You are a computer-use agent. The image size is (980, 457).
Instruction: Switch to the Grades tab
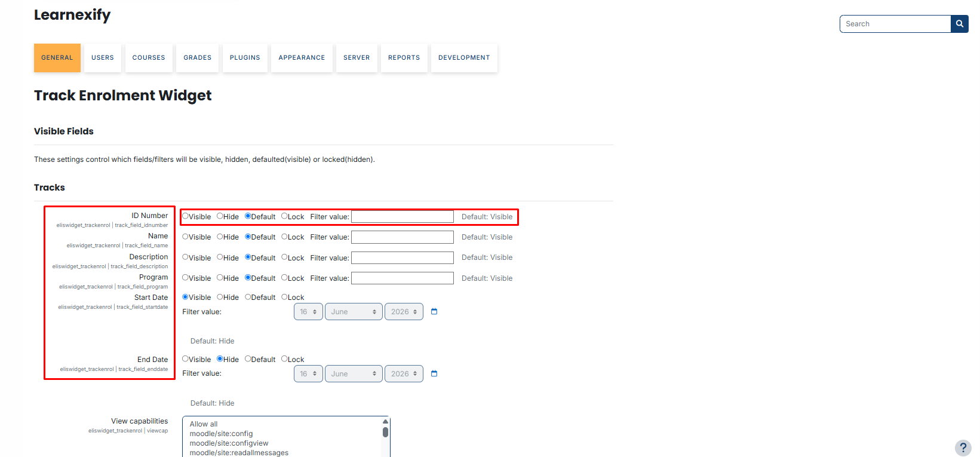(198, 58)
